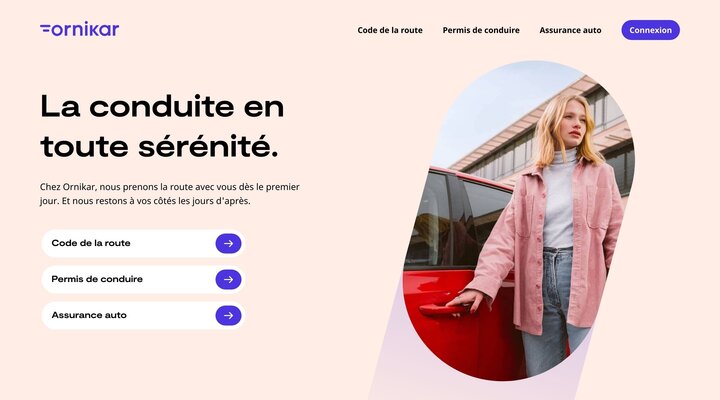Click the arrow icon beside Code de la route
The image size is (720, 400).
click(228, 243)
